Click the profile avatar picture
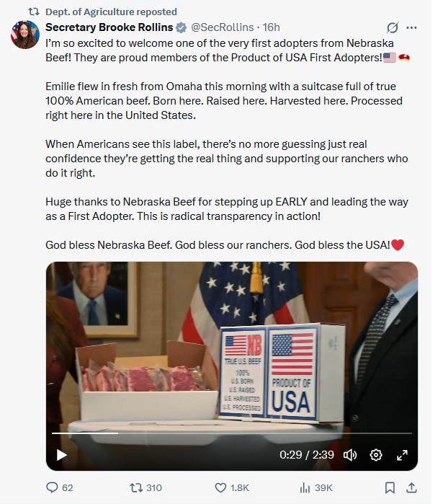The width and height of the screenshot is (438, 504). click(25, 35)
